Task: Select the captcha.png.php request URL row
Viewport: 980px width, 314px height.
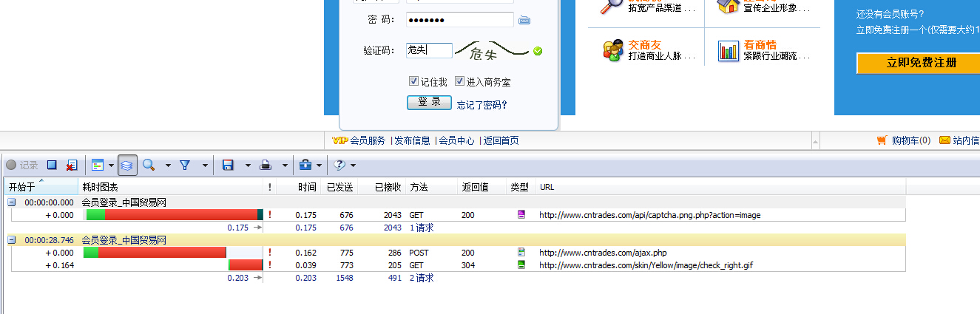Action: tap(649, 215)
